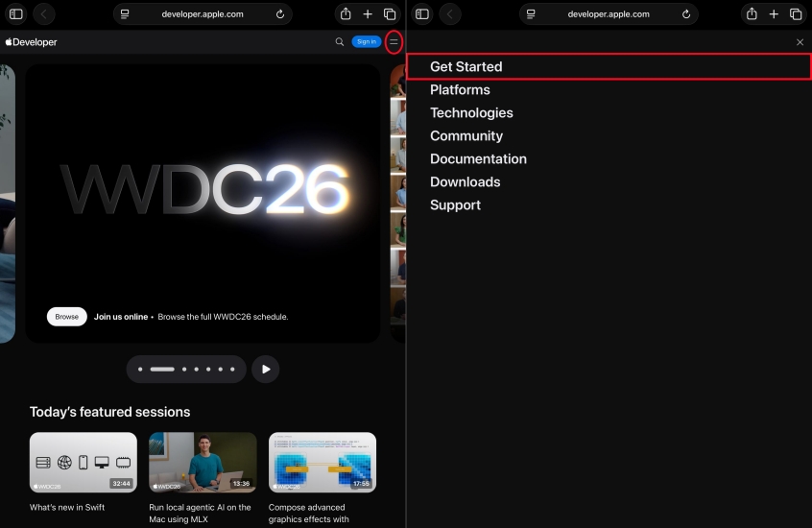Open the What's new in Swift thumbnail
The width and height of the screenshot is (812, 528).
pyautogui.click(x=84, y=462)
